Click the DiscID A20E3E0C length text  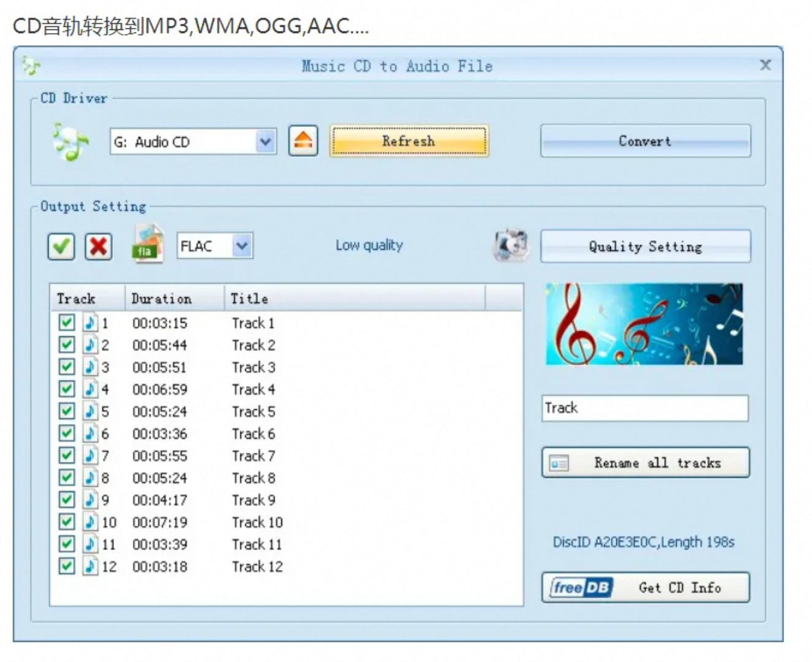[x=643, y=542]
